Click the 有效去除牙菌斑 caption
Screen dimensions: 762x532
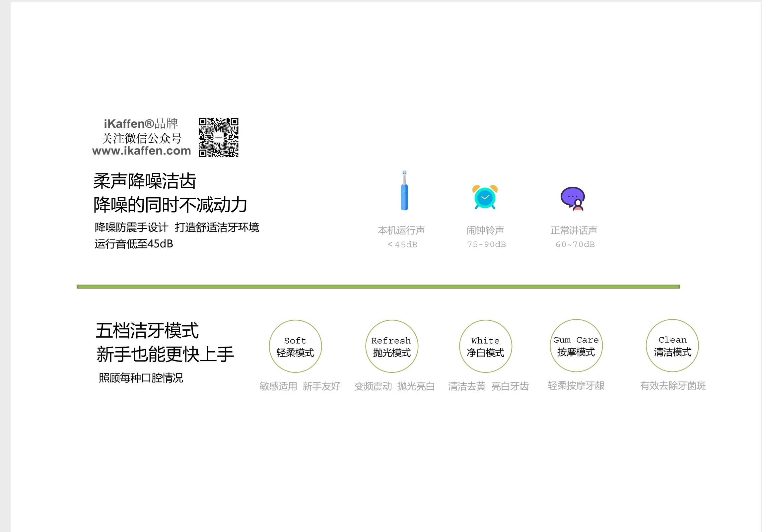[x=673, y=386]
